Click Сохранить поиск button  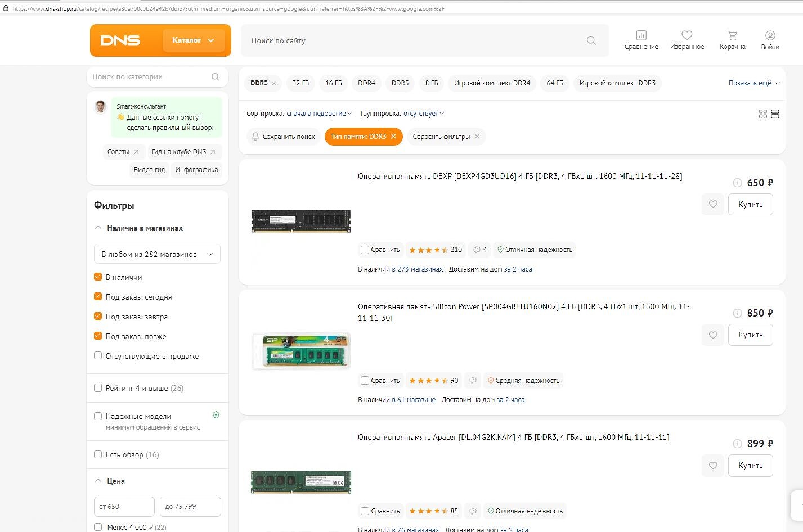[x=283, y=137]
